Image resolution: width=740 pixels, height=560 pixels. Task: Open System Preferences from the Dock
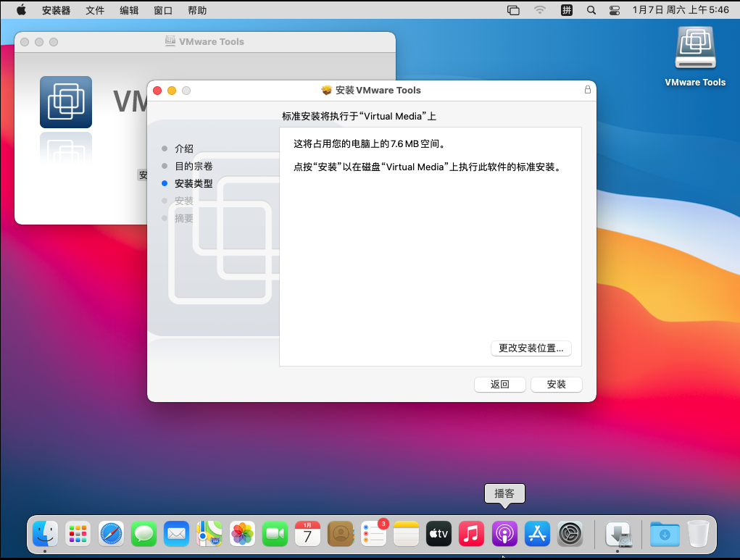coord(570,534)
